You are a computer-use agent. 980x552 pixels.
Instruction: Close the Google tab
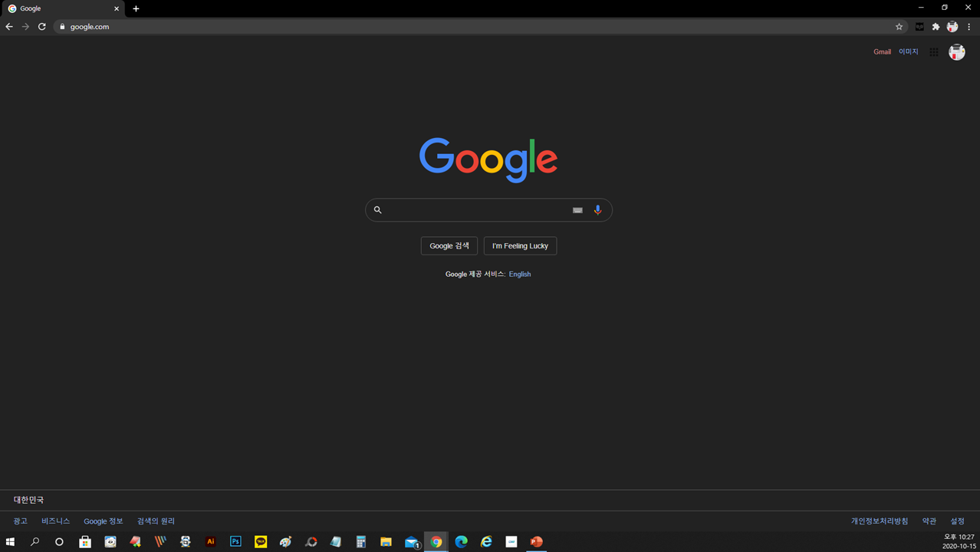(117, 8)
